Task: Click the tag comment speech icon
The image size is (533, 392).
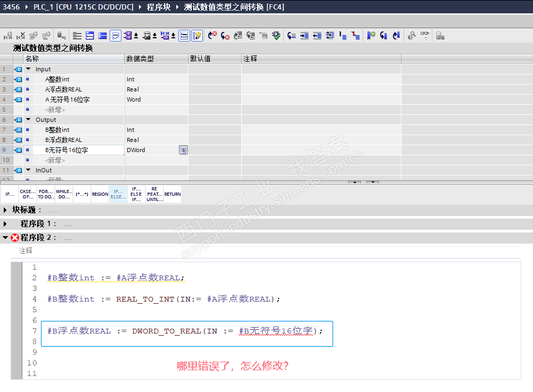Action: click(146, 36)
